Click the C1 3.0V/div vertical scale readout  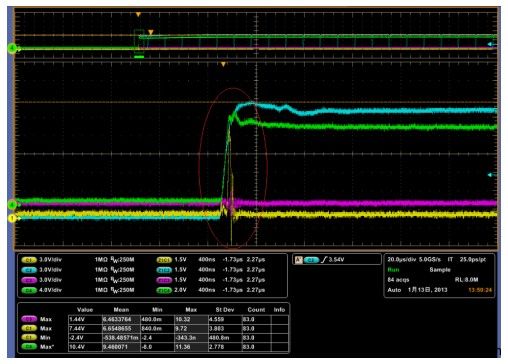click(x=50, y=260)
